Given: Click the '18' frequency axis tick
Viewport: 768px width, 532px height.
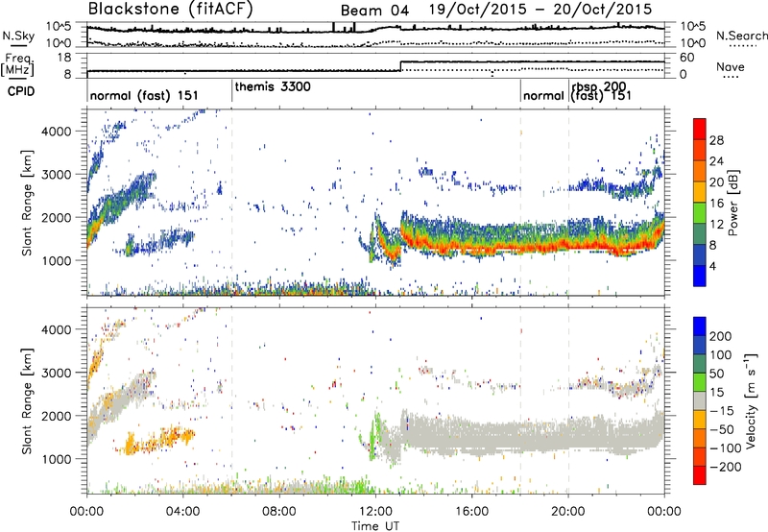Looking at the screenshot, I should [x=64, y=58].
